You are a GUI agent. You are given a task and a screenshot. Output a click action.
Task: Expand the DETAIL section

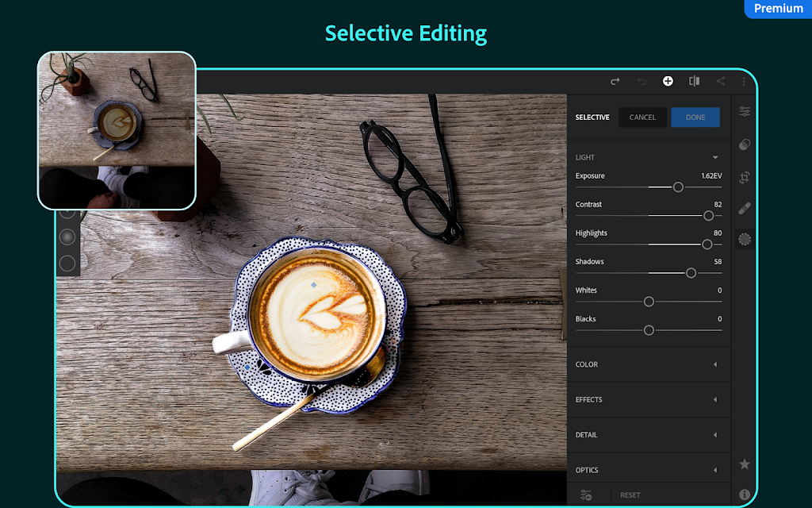click(649, 435)
